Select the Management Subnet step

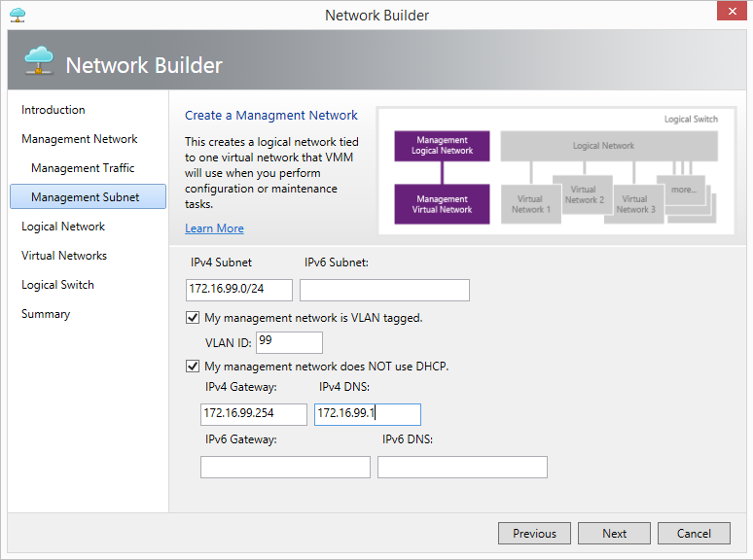(86, 197)
